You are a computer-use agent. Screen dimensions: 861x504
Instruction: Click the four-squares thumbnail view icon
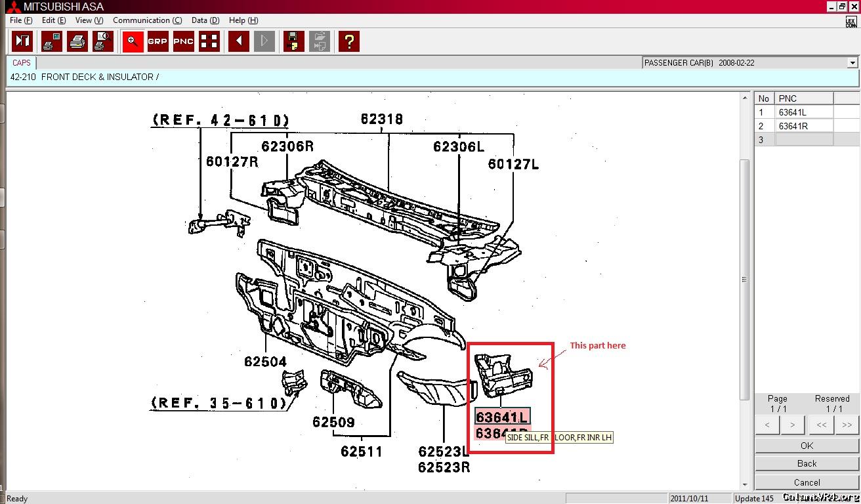coord(209,41)
